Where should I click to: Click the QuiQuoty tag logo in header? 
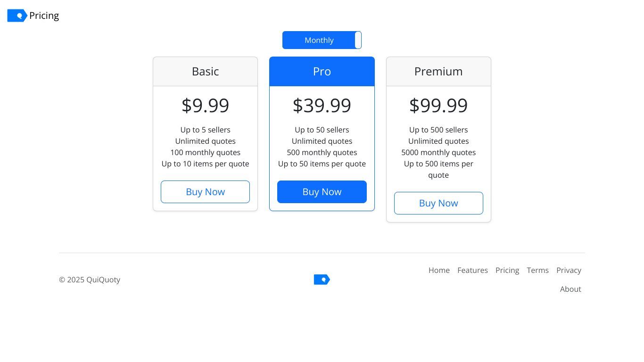click(x=17, y=16)
